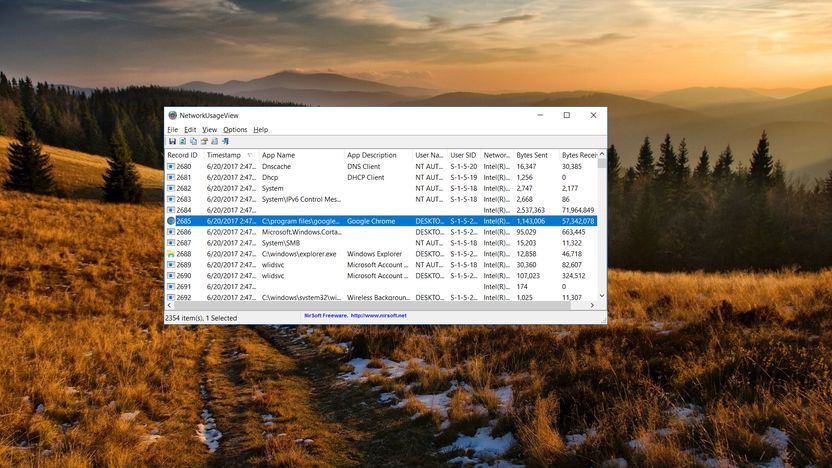Click the Find toolbar icon
Image resolution: width=832 pixels, height=468 pixels.
pyautogui.click(x=214, y=141)
